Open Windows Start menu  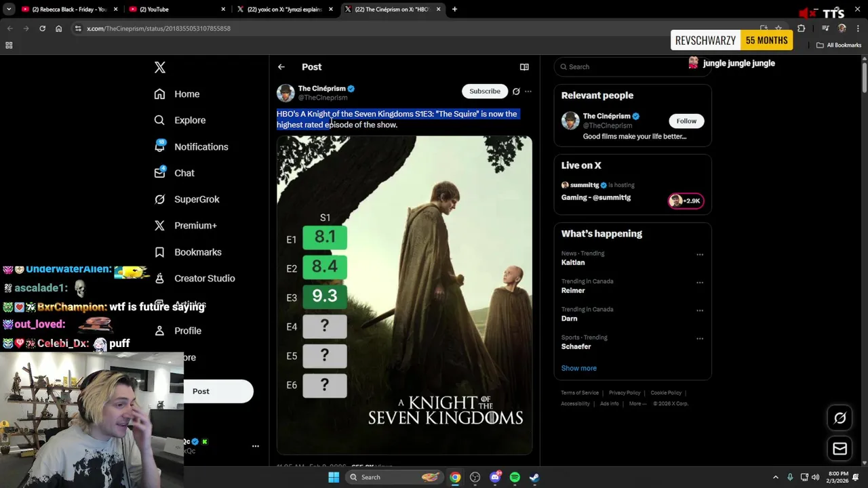(334, 477)
